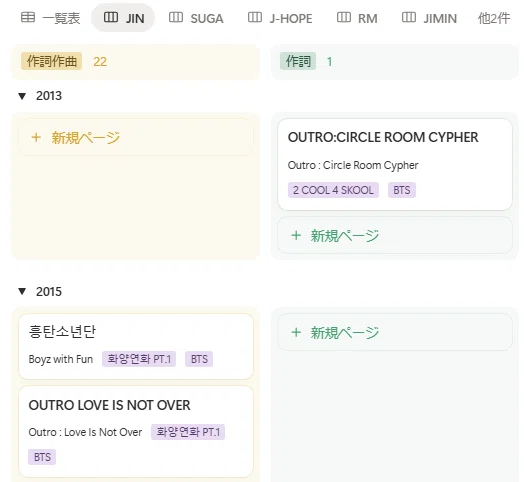Screen dimensions: 524x482
Task: Click the board icon beside SUGA
Action: [x=176, y=17]
